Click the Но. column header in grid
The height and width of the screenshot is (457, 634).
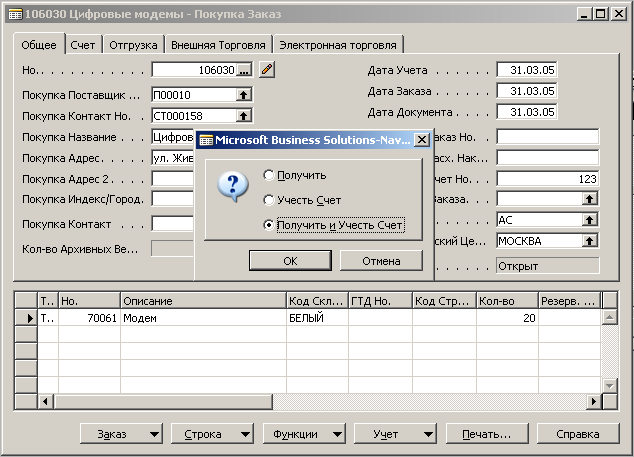click(89, 301)
